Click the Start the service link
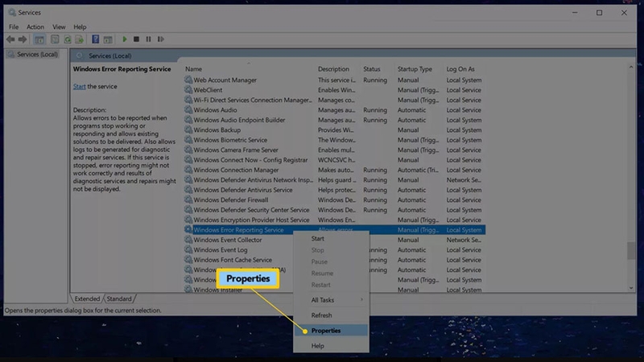 point(79,87)
